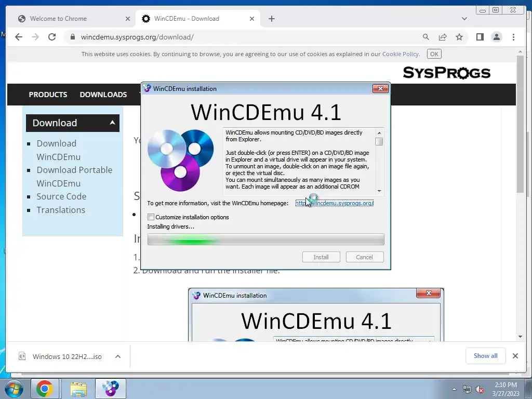Open the taskbar clock 2:10 PM
The image size is (532, 399).
[506, 389]
